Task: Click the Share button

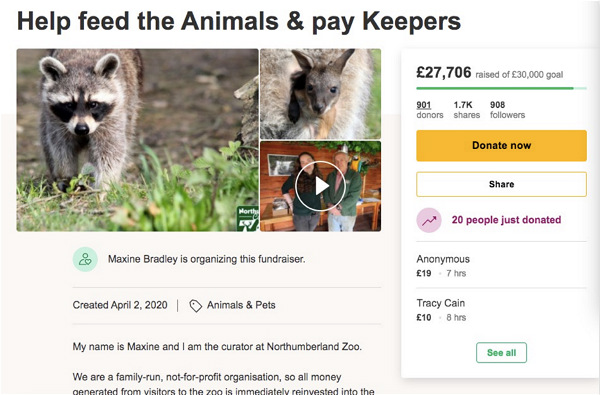Action: click(x=501, y=184)
